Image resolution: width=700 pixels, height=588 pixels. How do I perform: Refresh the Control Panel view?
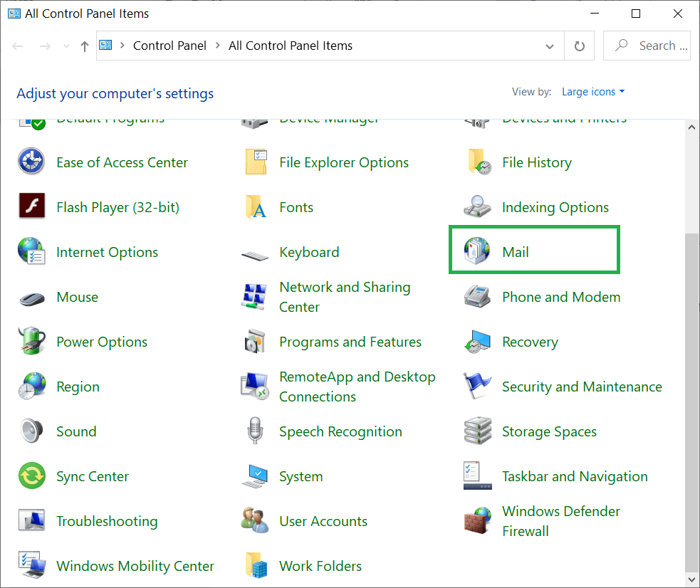pos(579,46)
